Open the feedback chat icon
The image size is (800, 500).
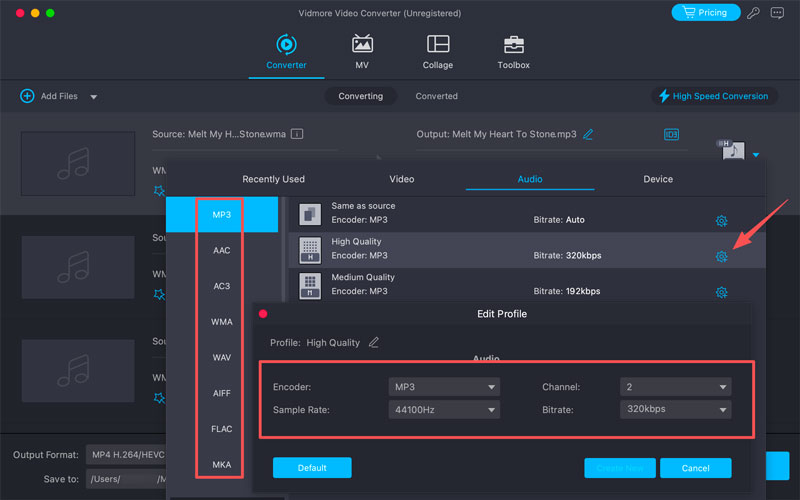777,13
